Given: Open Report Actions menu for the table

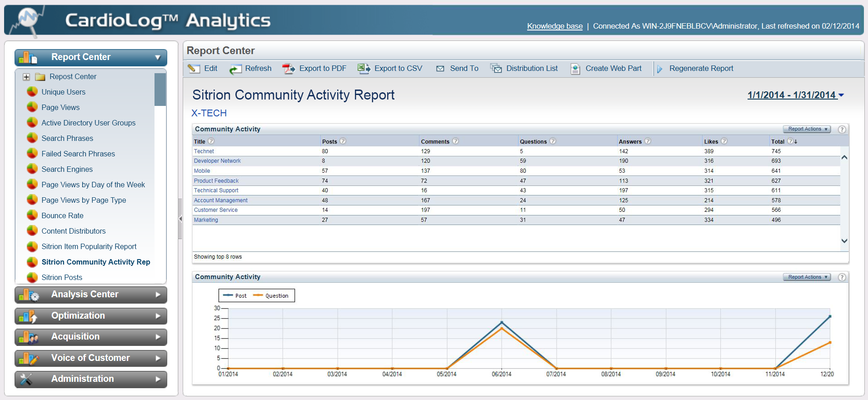Looking at the screenshot, I should point(807,129).
